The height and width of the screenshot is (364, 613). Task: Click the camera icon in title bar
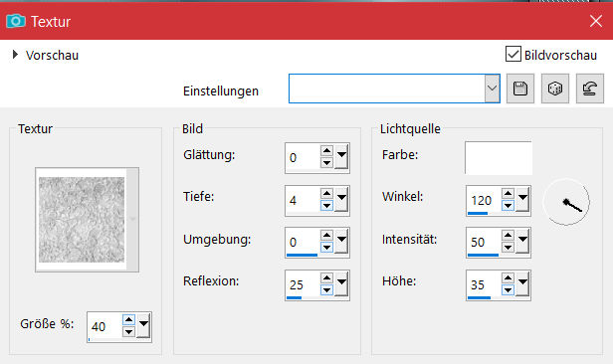click(x=16, y=21)
